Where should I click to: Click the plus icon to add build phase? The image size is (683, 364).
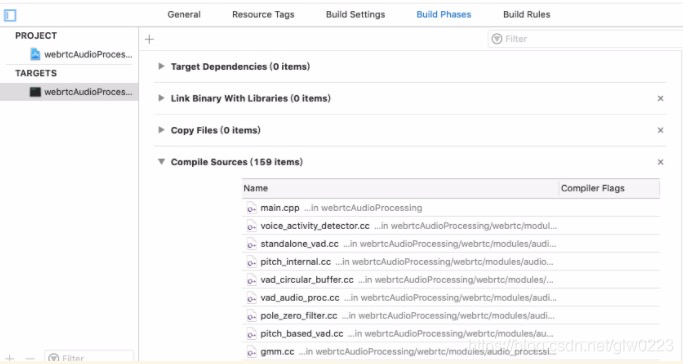[x=149, y=39]
